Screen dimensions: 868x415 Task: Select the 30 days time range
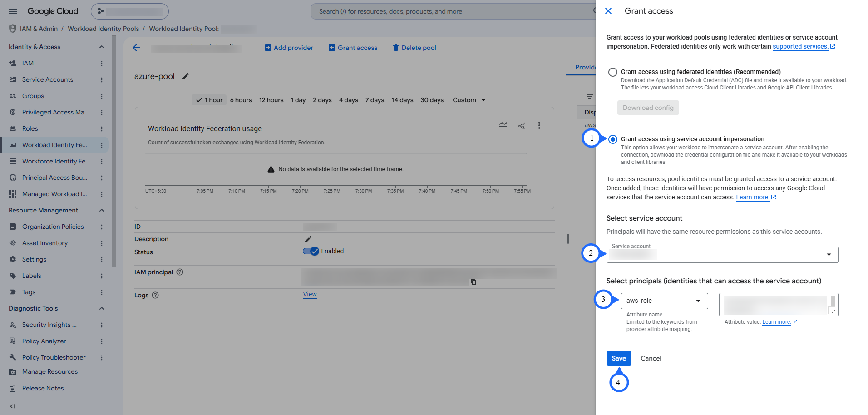point(432,100)
